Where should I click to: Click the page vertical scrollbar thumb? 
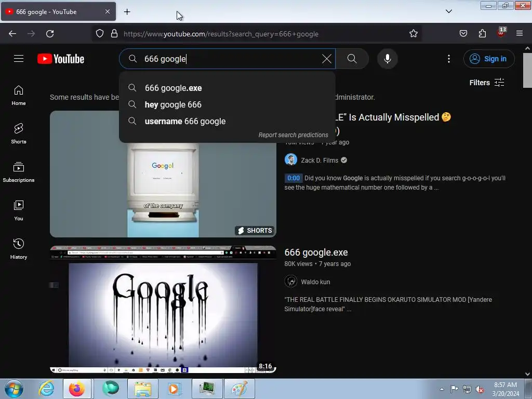[x=527, y=71]
